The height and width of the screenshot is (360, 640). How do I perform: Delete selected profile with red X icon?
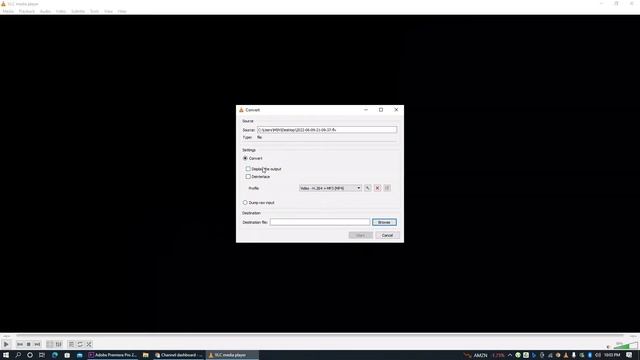[378, 188]
